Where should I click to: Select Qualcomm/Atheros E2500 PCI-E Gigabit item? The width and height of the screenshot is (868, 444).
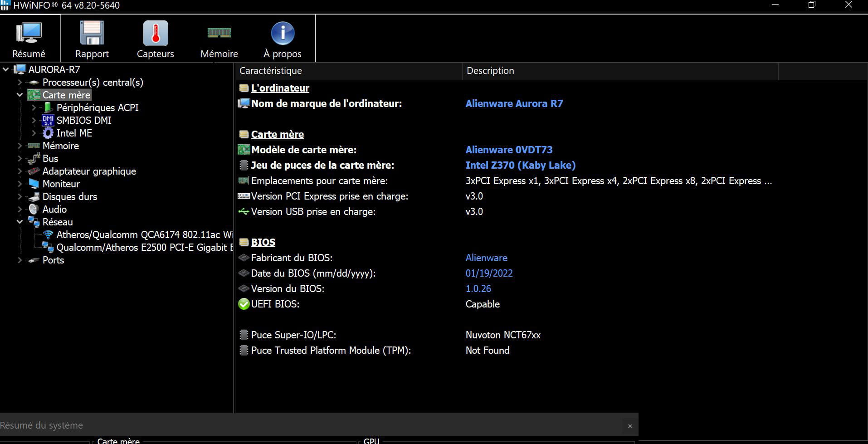point(145,247)
